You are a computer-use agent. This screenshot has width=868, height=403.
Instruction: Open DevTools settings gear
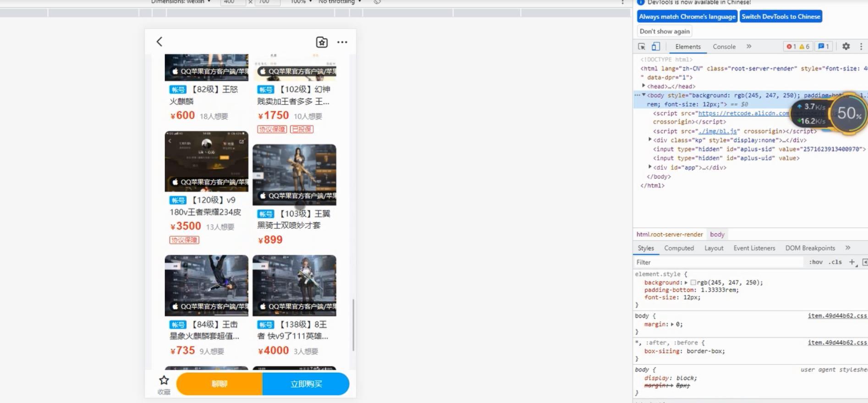coord(846,46)
